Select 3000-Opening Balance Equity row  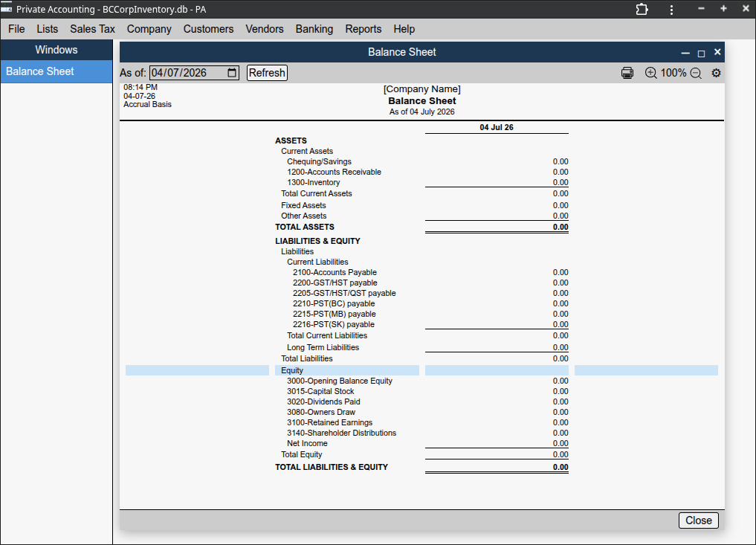point(422,381)
